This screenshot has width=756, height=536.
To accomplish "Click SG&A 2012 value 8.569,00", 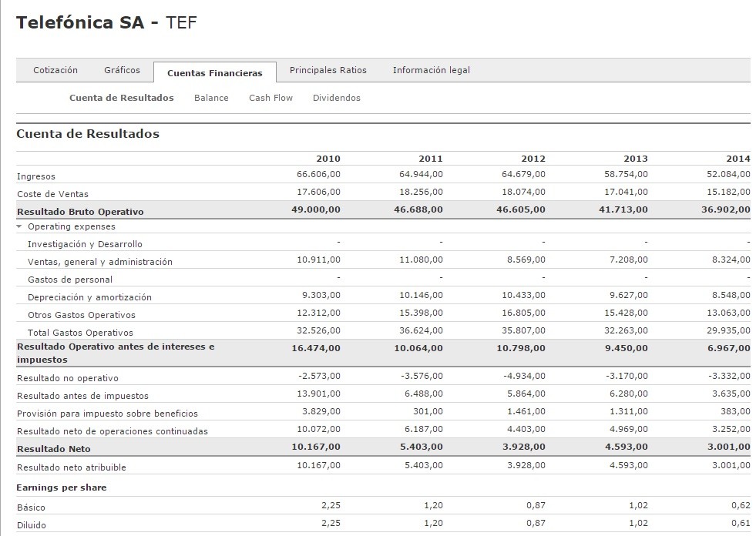I will click(526, 260).
